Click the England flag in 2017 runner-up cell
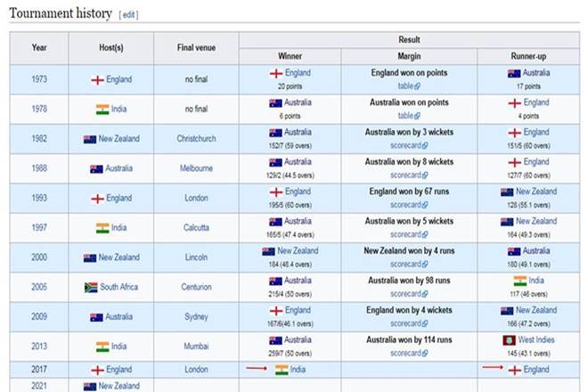 (x=515, y=371)
